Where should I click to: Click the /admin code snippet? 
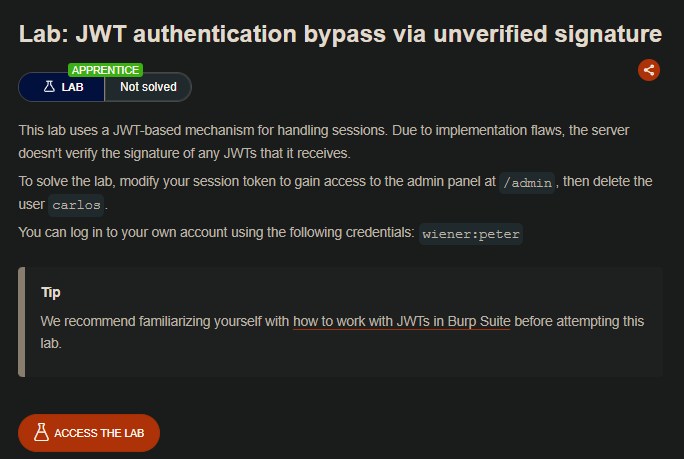[525, 181]
